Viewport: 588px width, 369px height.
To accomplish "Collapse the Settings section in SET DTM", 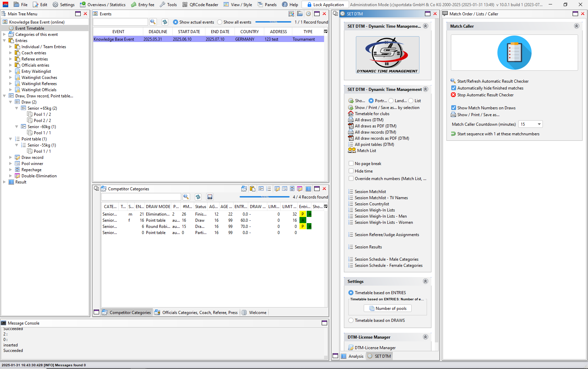I will (x=425, y=281).
